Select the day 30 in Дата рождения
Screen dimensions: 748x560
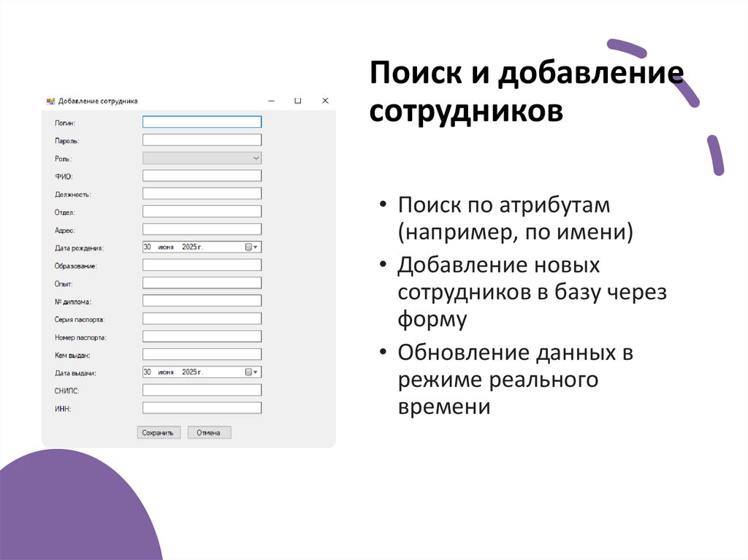click(x=148, y=247)
